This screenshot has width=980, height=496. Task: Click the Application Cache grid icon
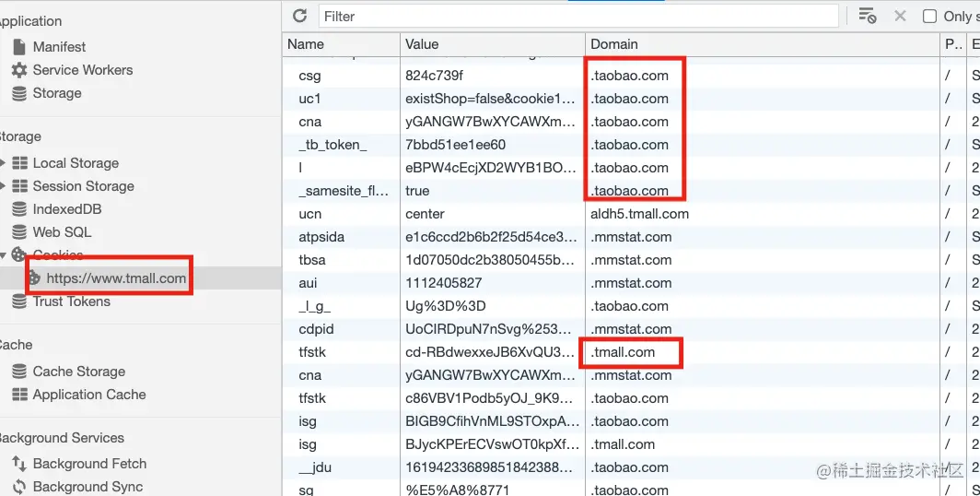pos(20,395)
